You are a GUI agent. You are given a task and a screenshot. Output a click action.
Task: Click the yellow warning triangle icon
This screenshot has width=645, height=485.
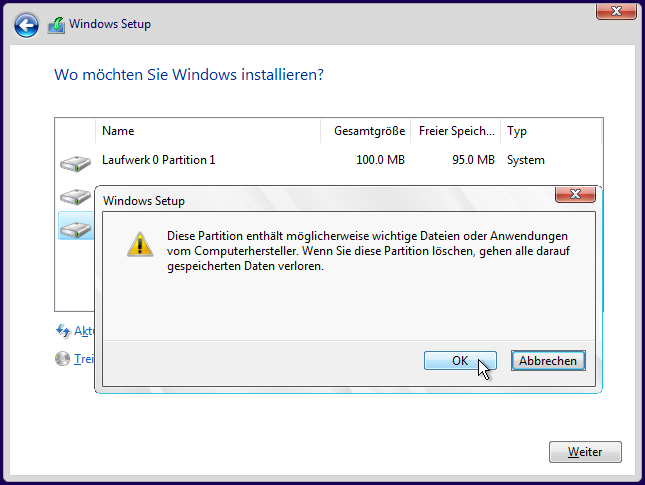140,244
